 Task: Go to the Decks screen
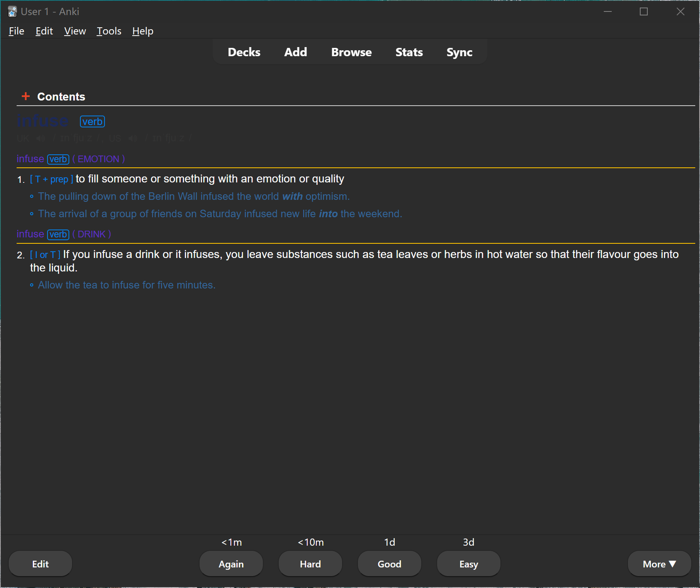coord(244,52)
